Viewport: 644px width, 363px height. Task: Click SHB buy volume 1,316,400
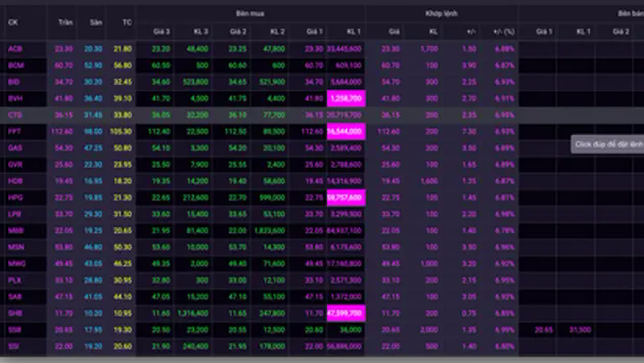(x=193, y=314)
